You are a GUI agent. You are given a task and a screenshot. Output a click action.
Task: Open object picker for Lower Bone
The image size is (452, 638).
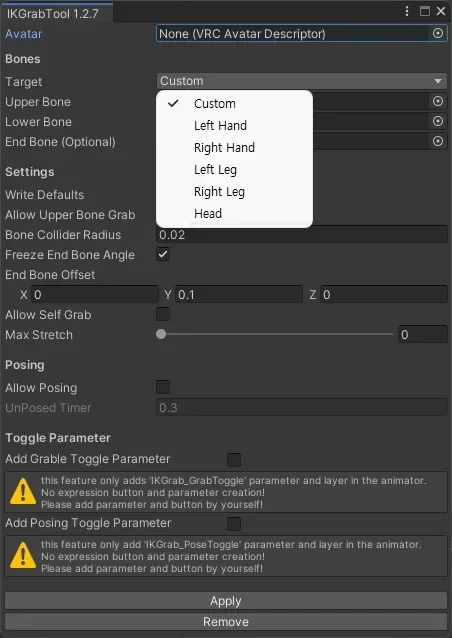438,121
